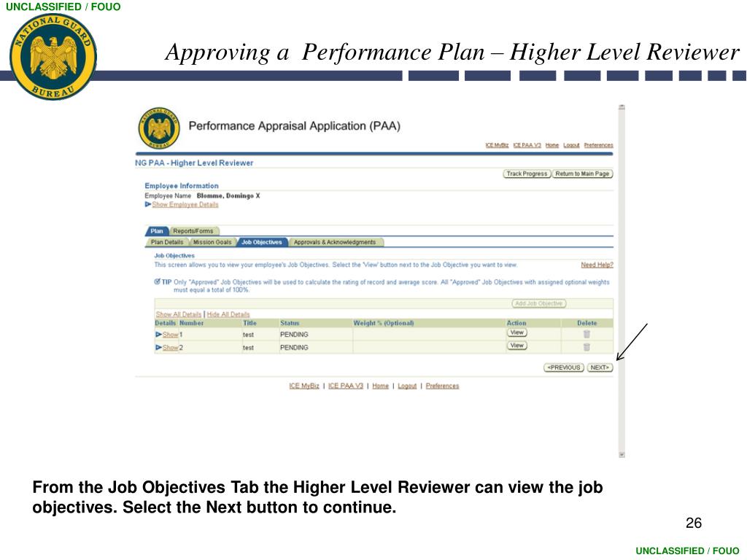View job objective 1
The image size is (747, 560).
[x=517, y=332]
